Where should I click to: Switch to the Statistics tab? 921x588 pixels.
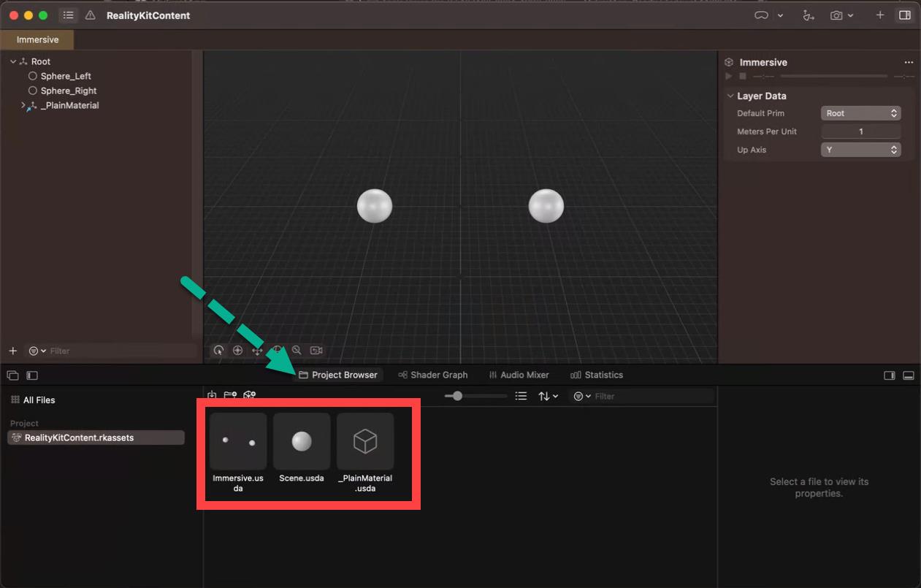(597, 375)
